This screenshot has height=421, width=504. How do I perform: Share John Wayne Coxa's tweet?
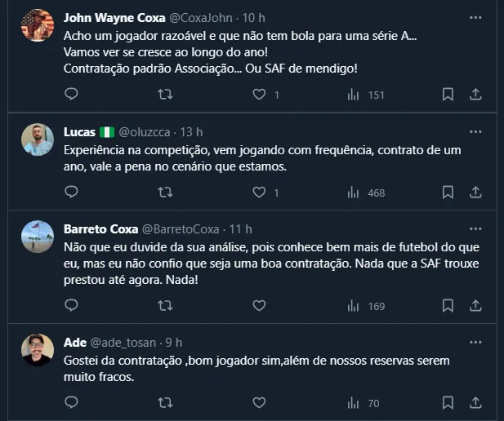(x=475, y=95)
